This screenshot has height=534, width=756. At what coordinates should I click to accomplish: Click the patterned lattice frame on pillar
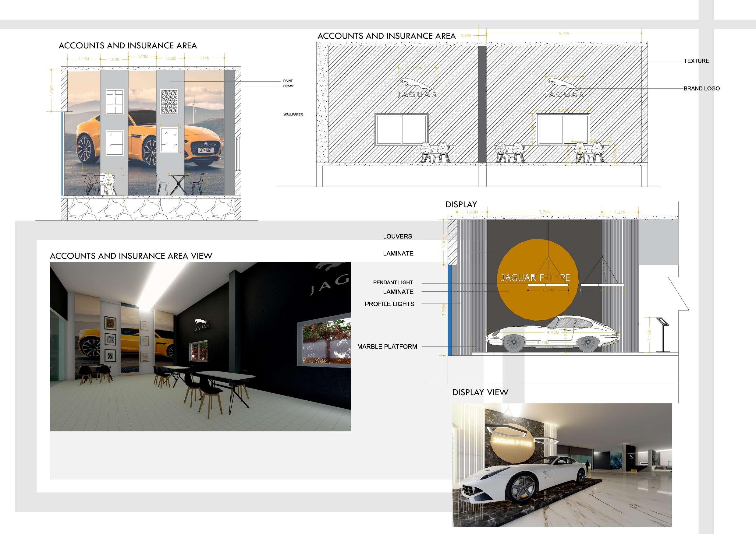coord(169,102)
